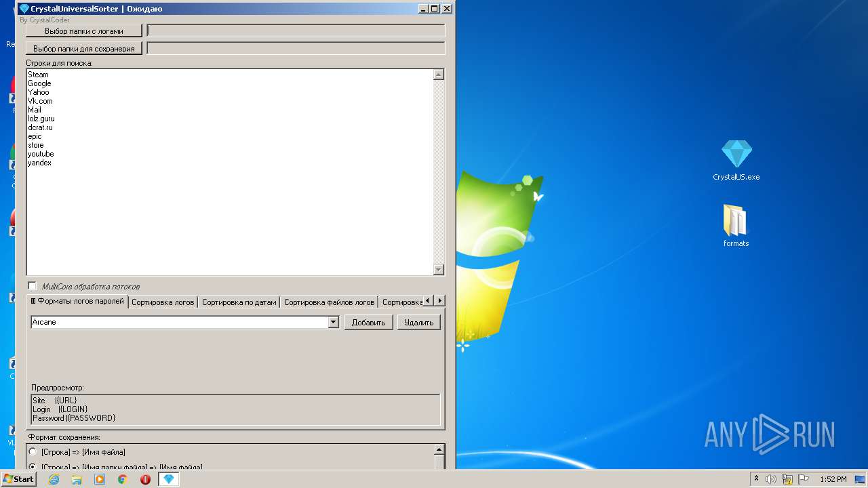Screen dimensions: 868x488
Task: Show hidden system tray icons
Action: [756, 479]
